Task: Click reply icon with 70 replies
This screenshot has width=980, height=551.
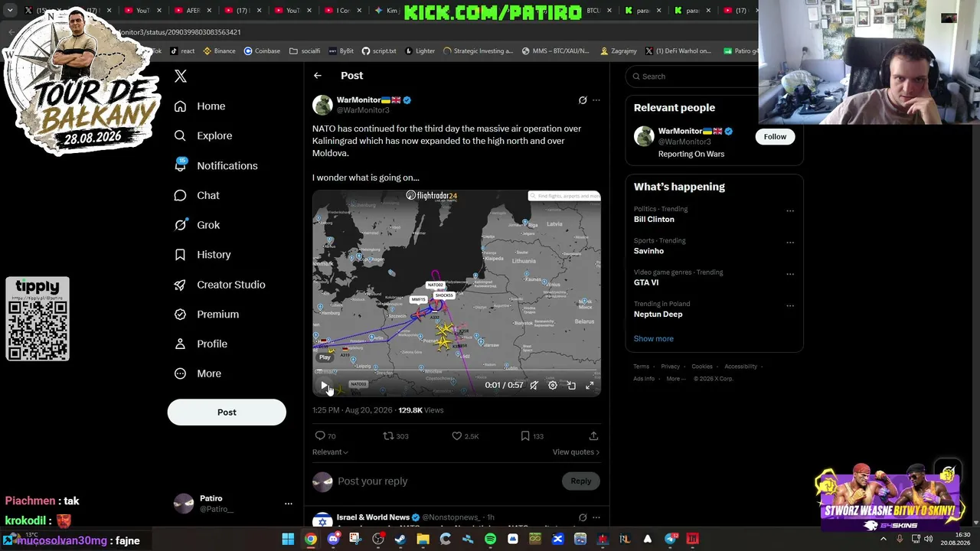Action: [x=325, y=436]
